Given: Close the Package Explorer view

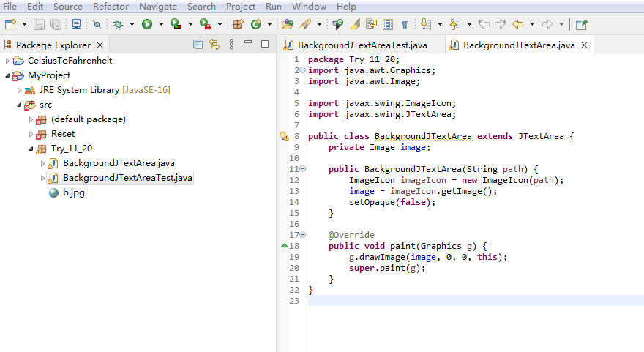Looking at the screenshot, I should click(100, 45).
